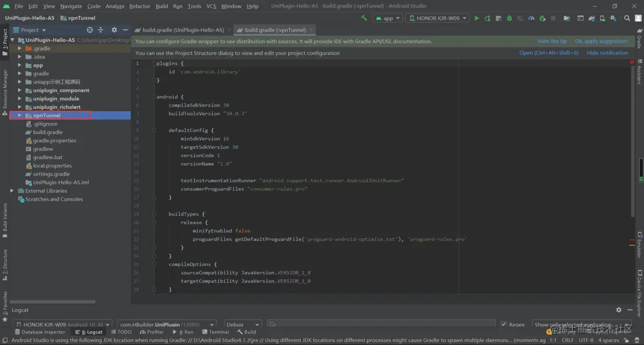
Task: Click the locate target icon in Project panel
Action: 90,30
